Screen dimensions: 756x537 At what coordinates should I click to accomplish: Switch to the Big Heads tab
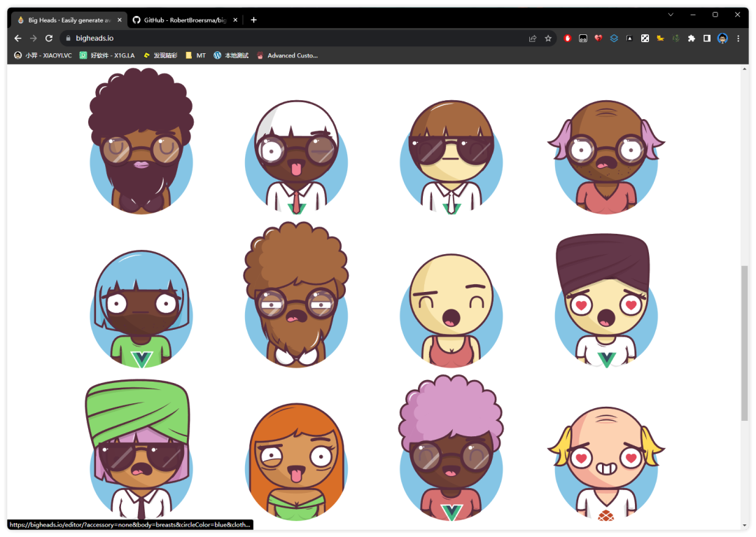[x=69, y=20]
